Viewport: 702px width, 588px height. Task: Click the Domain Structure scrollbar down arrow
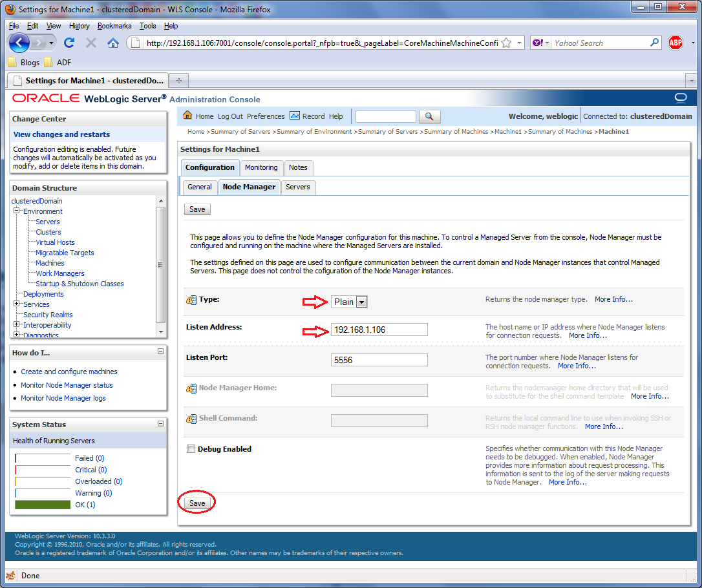click(161, 331)
